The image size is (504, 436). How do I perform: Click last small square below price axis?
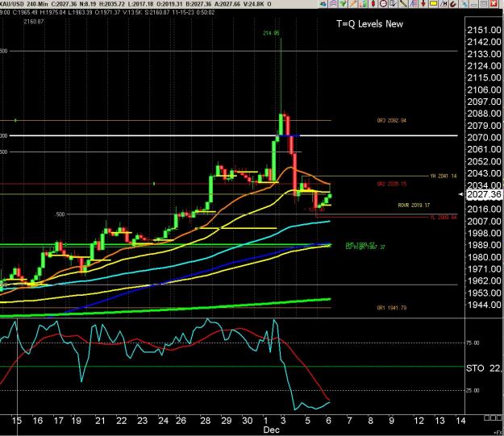498,417
